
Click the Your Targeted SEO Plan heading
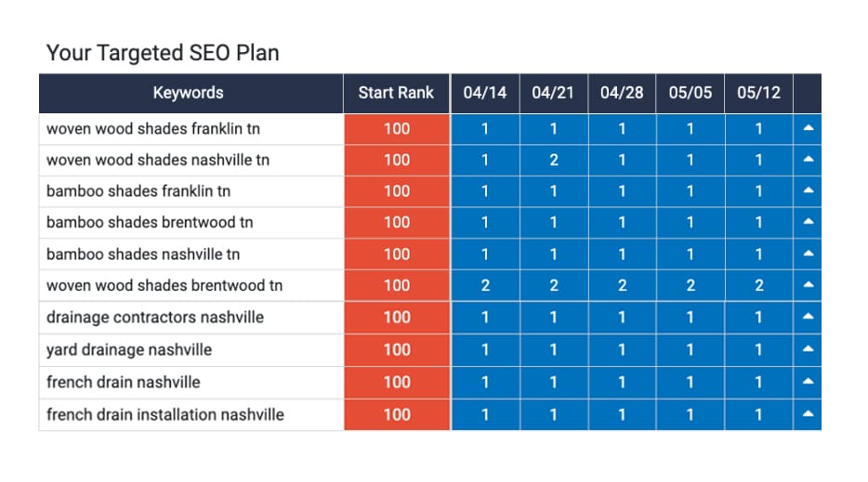click(163, 53)
